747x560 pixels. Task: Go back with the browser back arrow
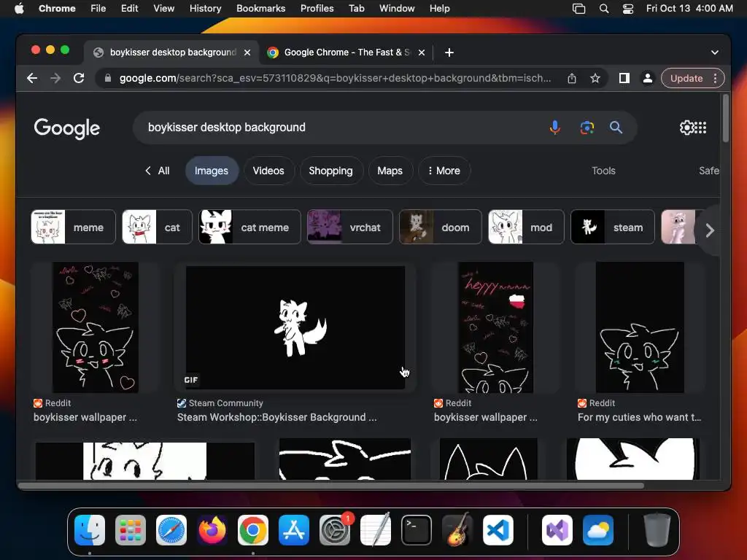click(32, 78)
